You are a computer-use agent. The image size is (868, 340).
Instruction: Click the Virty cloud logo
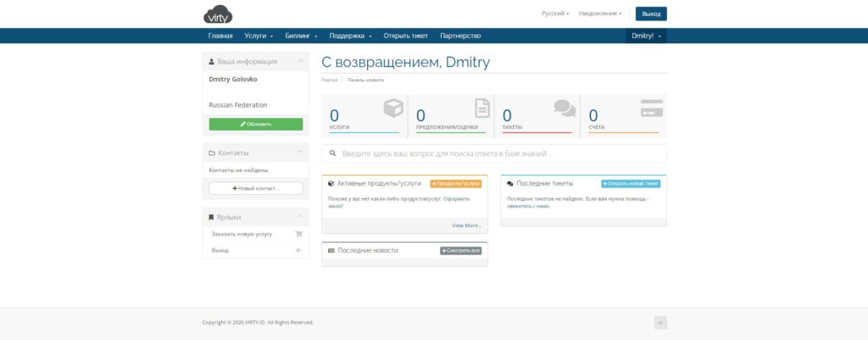[x=218, y=14]
